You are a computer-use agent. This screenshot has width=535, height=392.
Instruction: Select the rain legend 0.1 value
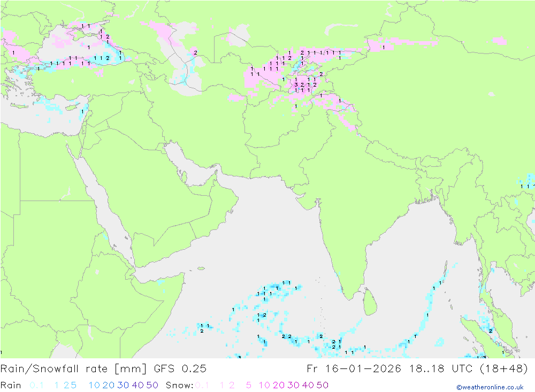(36, 385)
